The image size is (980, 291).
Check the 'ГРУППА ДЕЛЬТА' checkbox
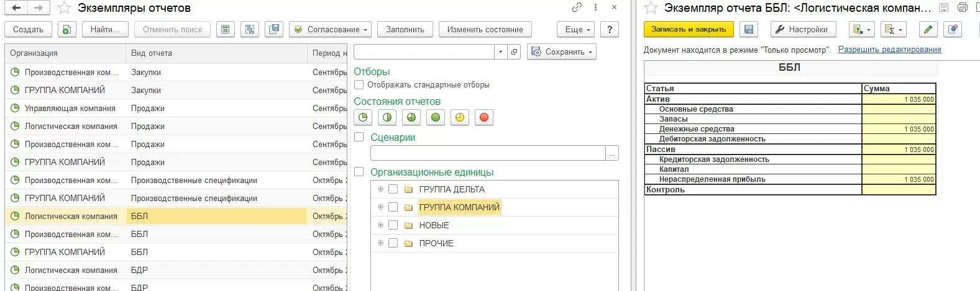[x=393, y=189]
